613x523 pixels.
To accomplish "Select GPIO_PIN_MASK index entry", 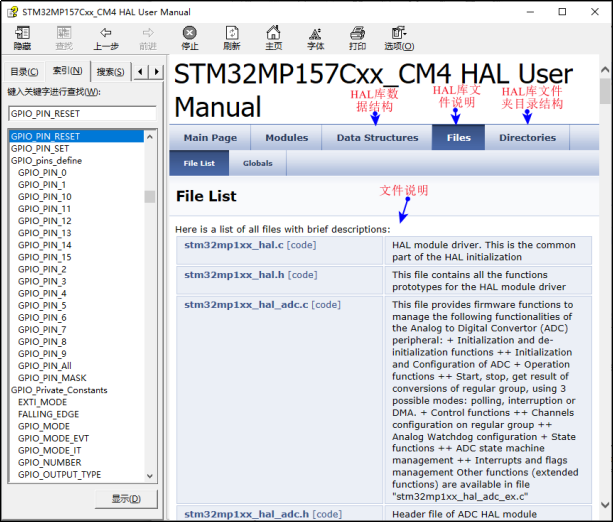I will (52, 378).
